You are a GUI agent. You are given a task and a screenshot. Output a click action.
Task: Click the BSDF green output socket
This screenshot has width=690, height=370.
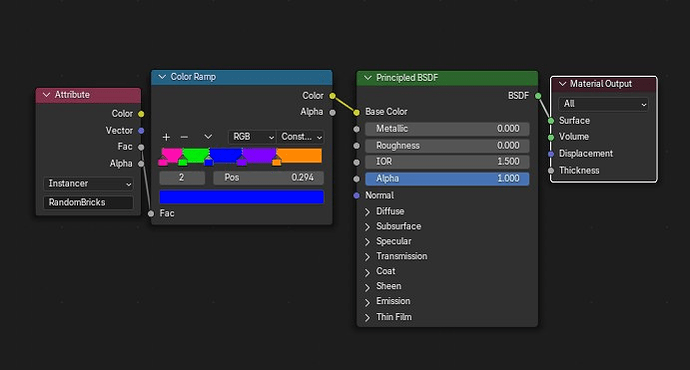click(x=538, y=96)
